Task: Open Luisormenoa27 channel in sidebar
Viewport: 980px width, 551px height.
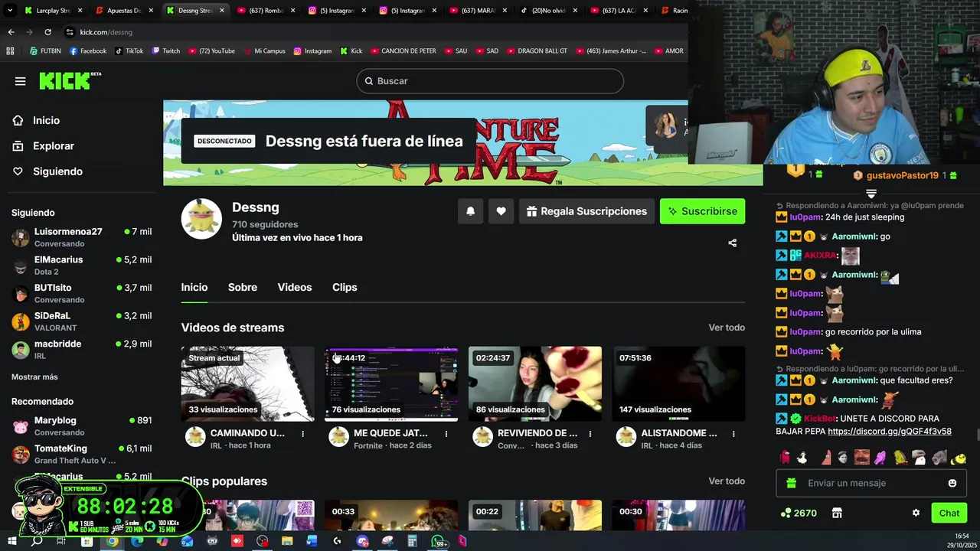Action: pos(81,237)
